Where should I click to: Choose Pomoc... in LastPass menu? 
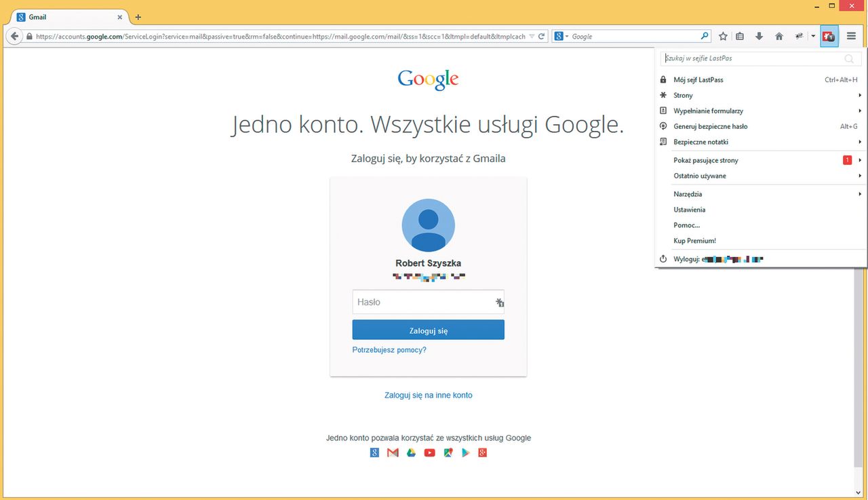pos(760,226)
